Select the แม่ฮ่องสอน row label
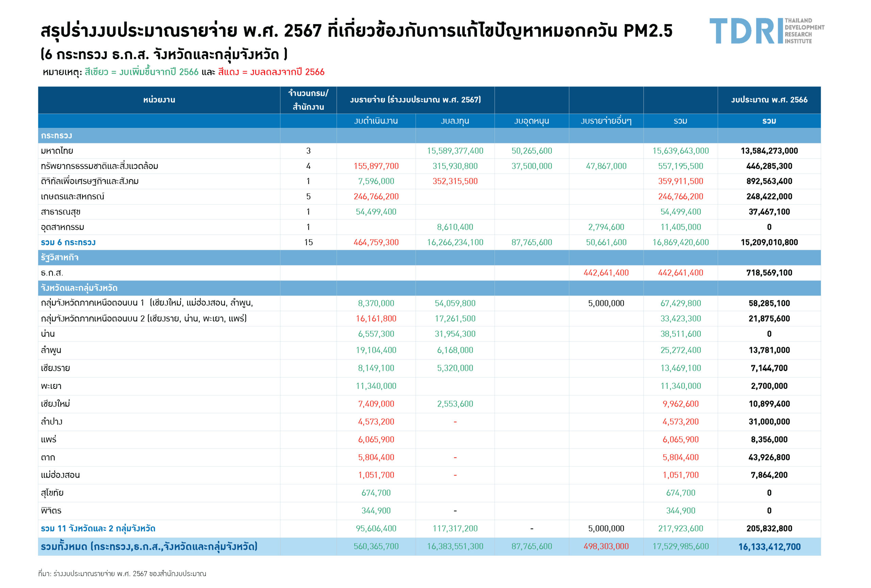 point(60,475)
